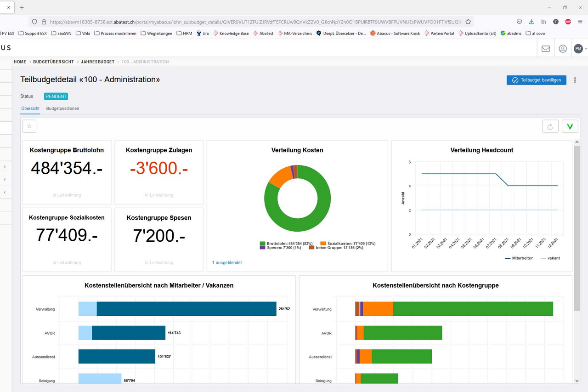The image size is (588, 392).
Task: Hide Sozialkosten via the donut chart legend
Action: coord(347,243)
